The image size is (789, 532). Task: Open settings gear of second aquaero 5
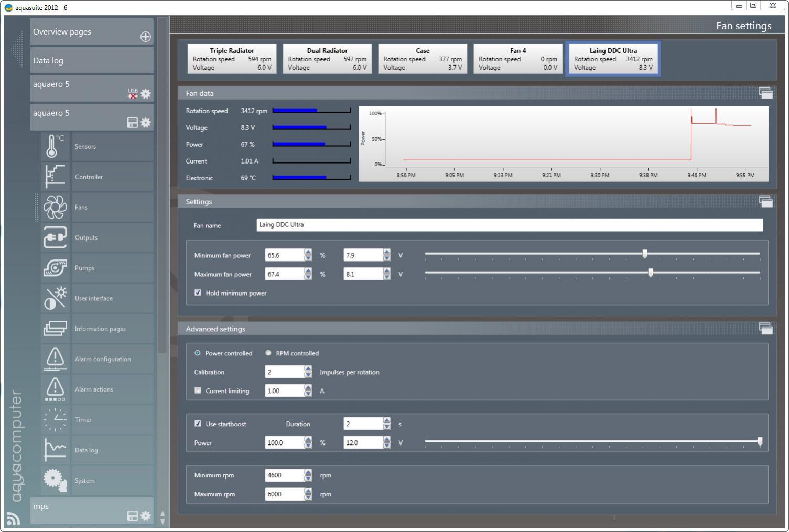click(146, 123)
